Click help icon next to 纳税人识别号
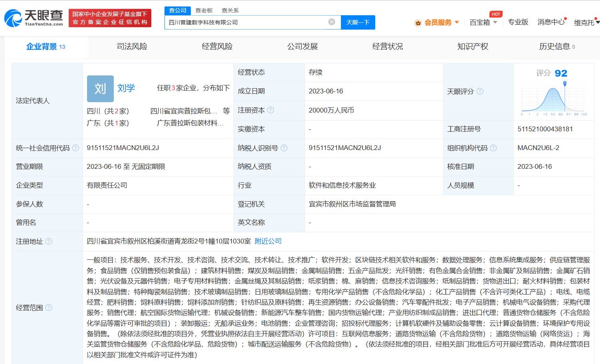Screen dimensions: 600x364 coord(284,148)
